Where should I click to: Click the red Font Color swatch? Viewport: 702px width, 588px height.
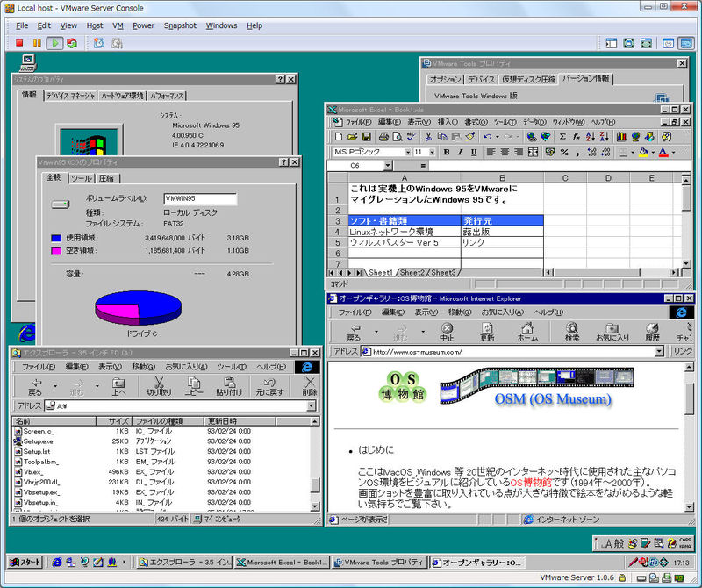click(663, 152)
